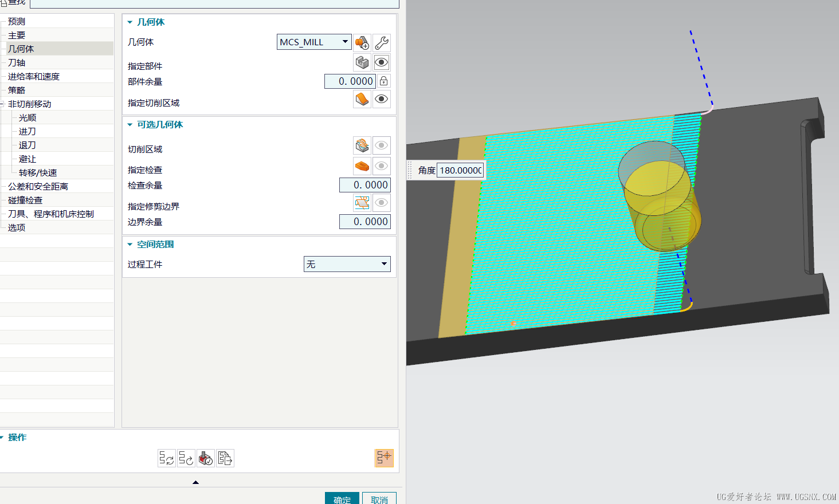Image resolution: width=839 pixels, height=504 pixels.
Task: Toggle the part stock (部件余量) lock
Action: point(383,81)
